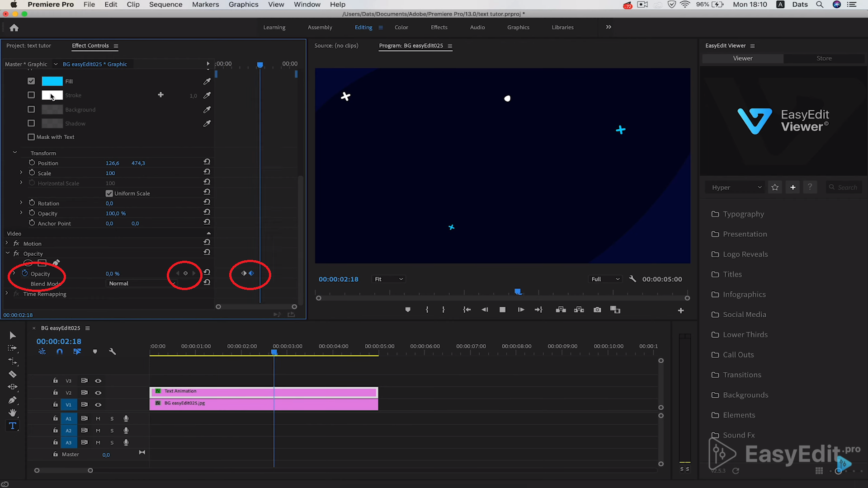Open the Project: text tutor tab
This screenshot has width=868, height=488.
coord(28,46)
